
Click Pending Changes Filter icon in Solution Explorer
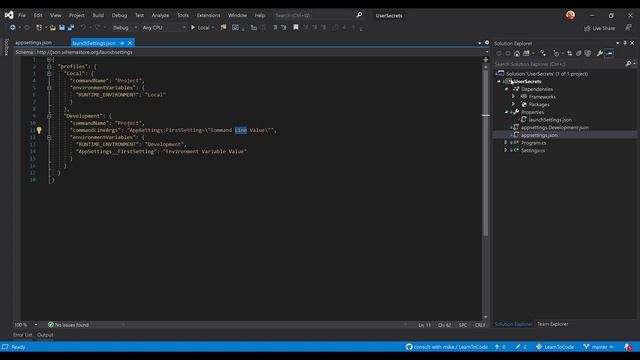tap(556, 53)
